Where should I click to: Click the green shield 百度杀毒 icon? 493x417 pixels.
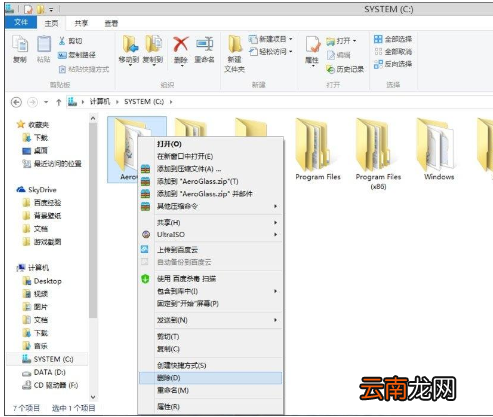click(x=145, y=279)
